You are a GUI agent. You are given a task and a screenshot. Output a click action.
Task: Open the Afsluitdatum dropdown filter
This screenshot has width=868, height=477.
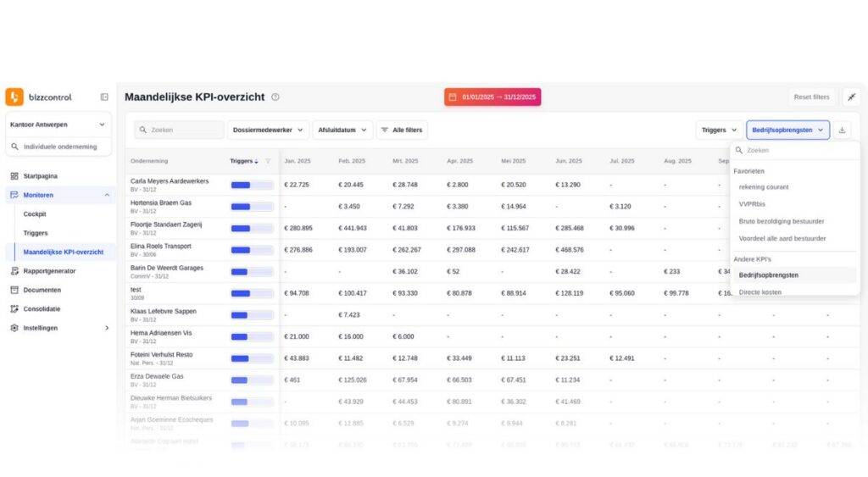click(x=342, y=130)
